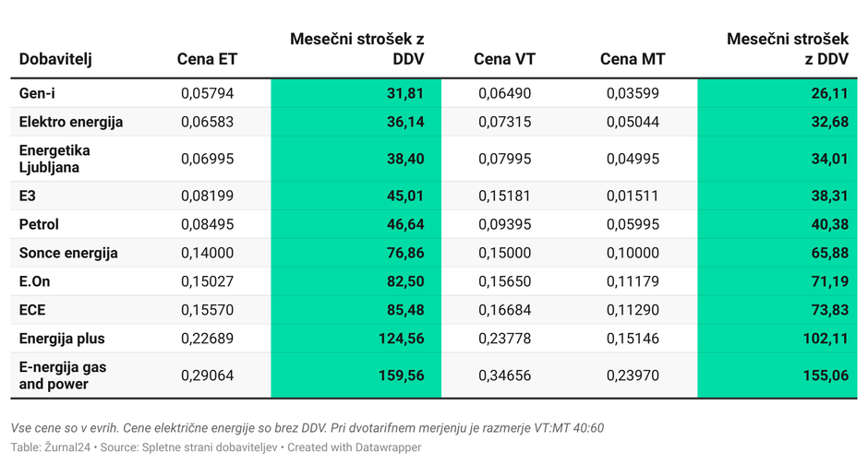Screen dimensions: 868x465
Task: Click the Cena MT column header
Action: pos(633,60)
